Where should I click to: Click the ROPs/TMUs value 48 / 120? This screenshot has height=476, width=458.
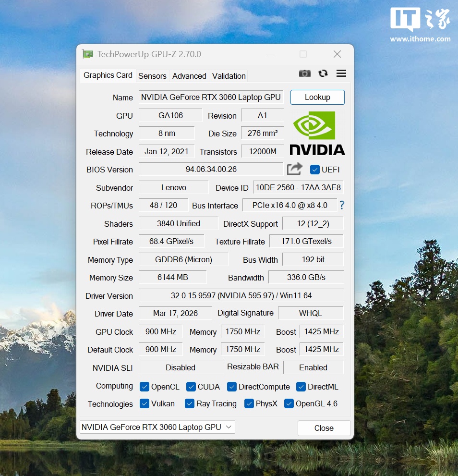point(163,205)
